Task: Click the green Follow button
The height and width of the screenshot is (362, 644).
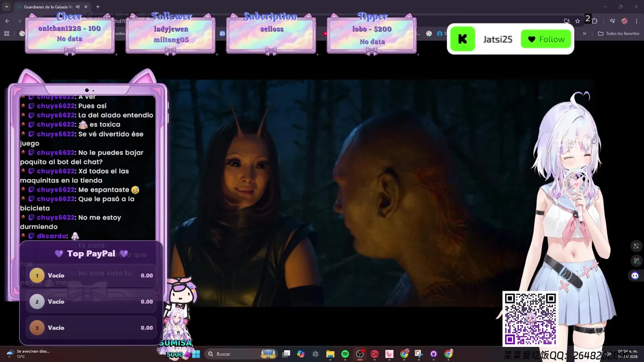Action: tap(546, 39)
